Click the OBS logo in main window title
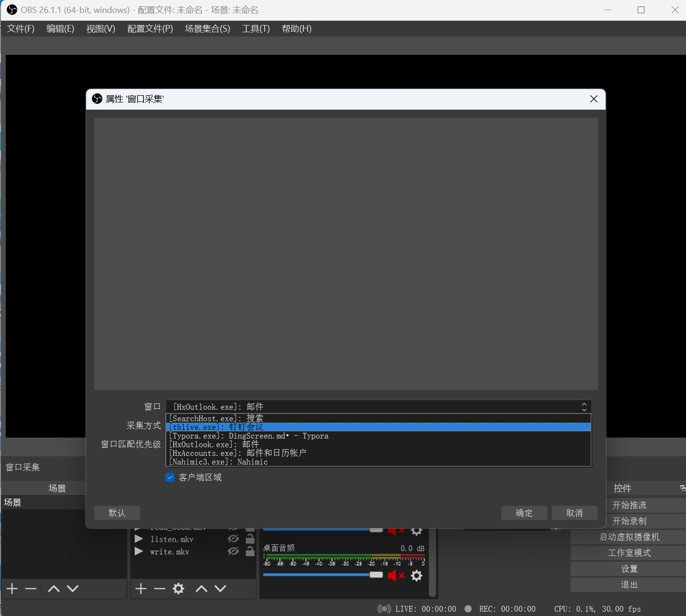The width and height of the screenshot is (686, 616). [x=12, y=10]
